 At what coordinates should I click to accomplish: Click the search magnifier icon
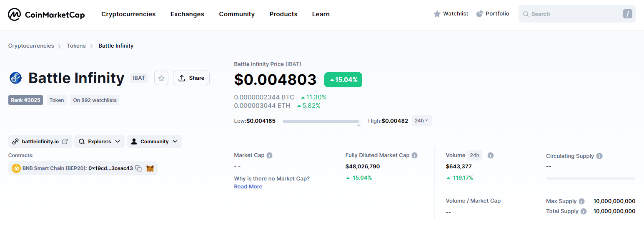[526, 14]
